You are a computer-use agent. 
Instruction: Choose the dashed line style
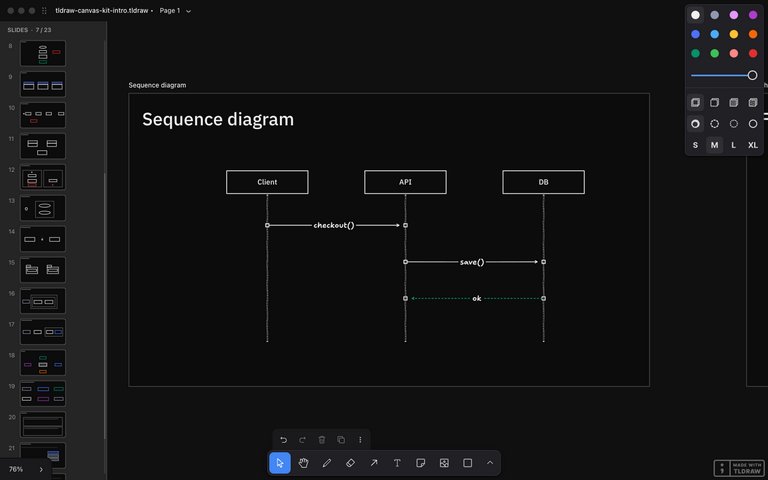[715, 124]
